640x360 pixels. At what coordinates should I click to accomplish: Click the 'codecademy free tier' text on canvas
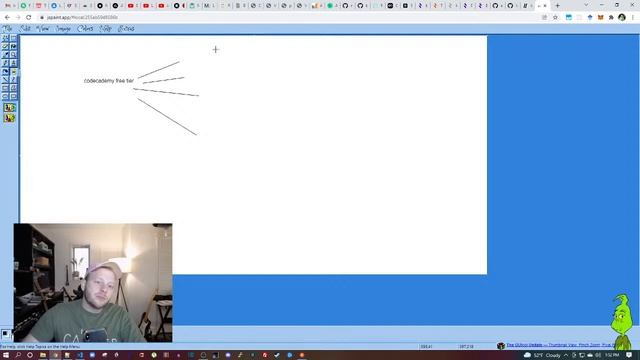109,81
